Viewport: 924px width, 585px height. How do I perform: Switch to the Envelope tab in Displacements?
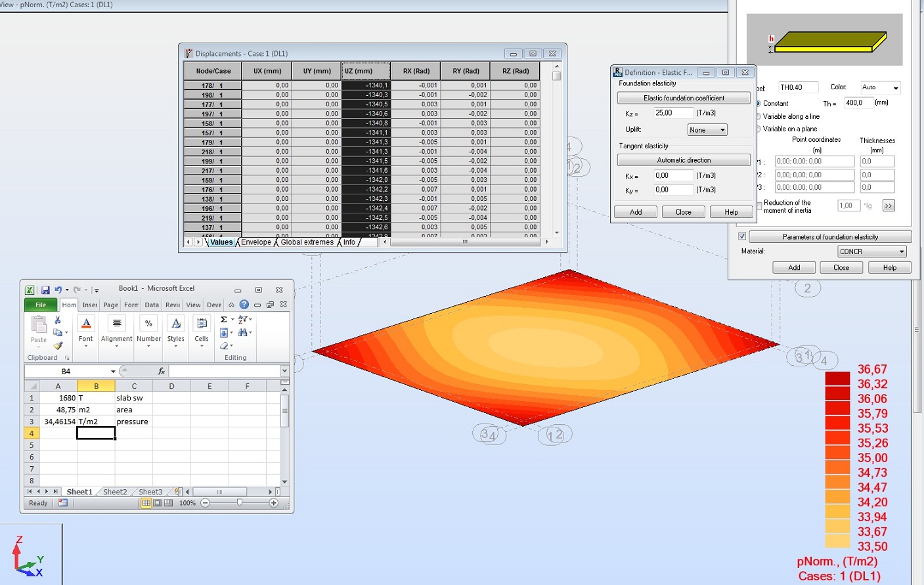tap(256, 242)
